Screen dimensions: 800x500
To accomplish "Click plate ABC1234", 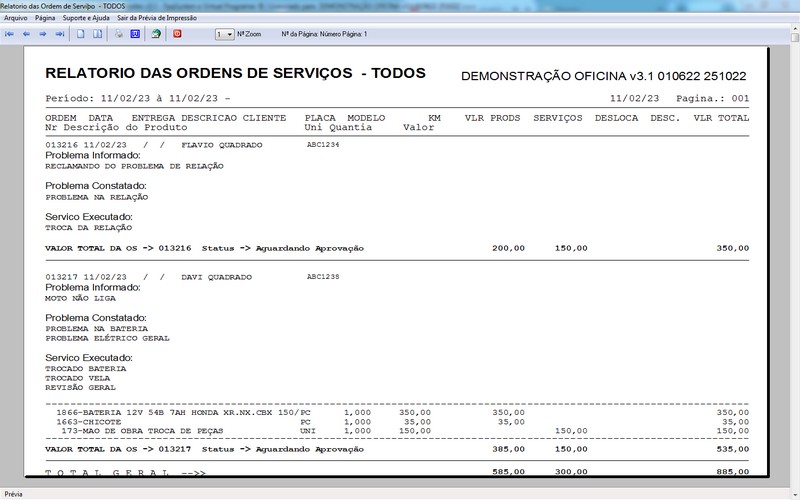I will point(323,145).
